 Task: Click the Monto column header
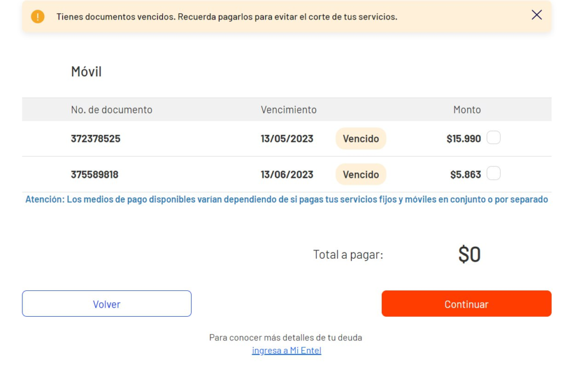(467, 110)
